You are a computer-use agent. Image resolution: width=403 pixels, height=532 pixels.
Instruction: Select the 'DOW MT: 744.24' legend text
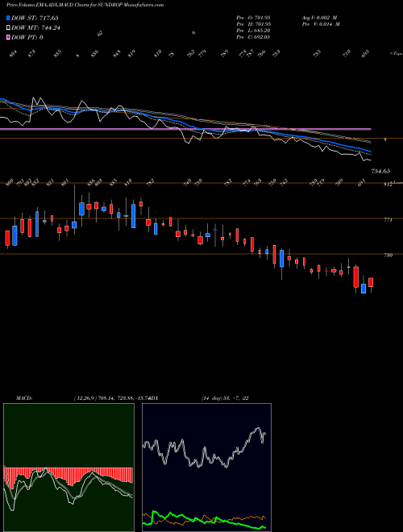click(x=36, y=28)
